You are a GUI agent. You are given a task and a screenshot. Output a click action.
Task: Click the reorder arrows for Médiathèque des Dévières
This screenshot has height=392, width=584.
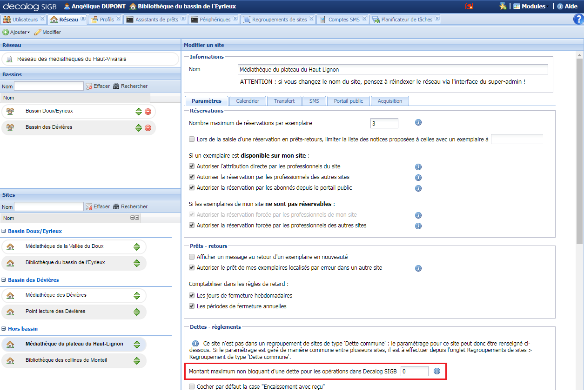tap(137, 296)
